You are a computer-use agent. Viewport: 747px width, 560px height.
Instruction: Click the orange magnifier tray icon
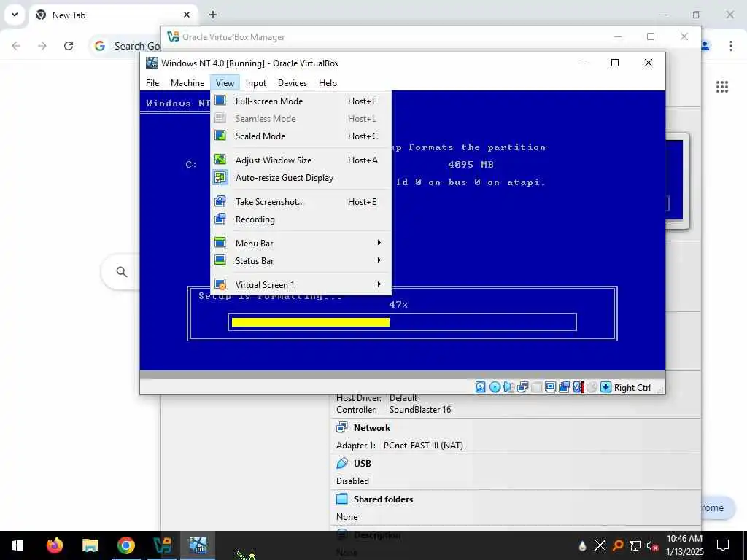pyautogui.click(x=618, y=545)
